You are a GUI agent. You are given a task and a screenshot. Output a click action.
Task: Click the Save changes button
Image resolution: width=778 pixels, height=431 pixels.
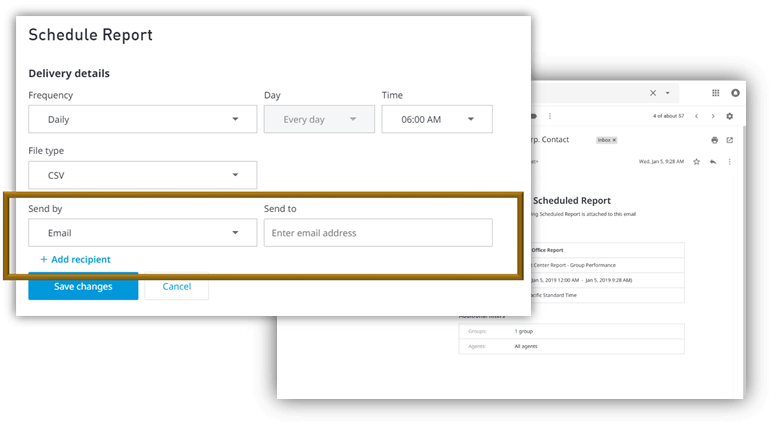point(83,286)
